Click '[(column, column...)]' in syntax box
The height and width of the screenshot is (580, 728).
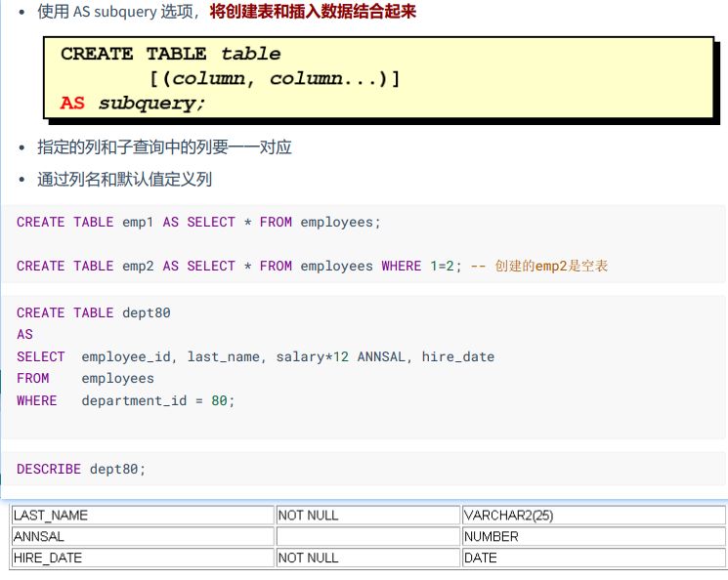coord(275,78)
